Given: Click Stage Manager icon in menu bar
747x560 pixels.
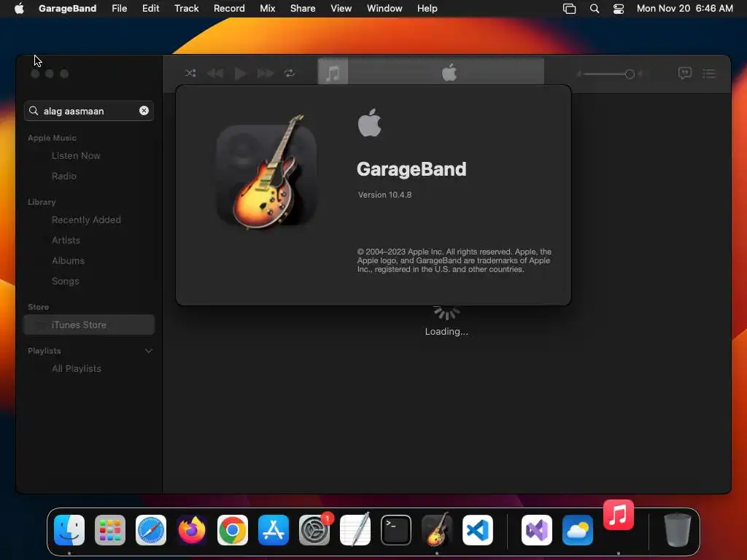Looking at the screenshot, I should pos(569,9).
